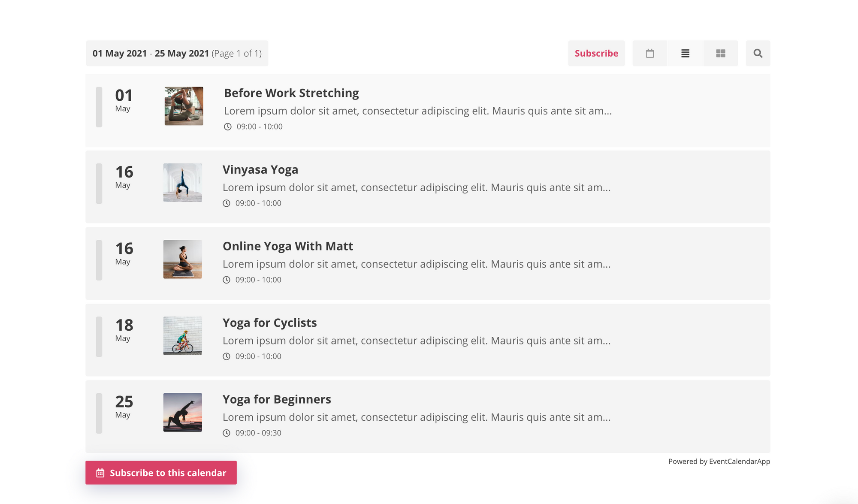Image resolution: width=858 pixels, height=504 pixels.
Task: Click the clock icon of Yoga for Beginners
Action: pos(227,433)
